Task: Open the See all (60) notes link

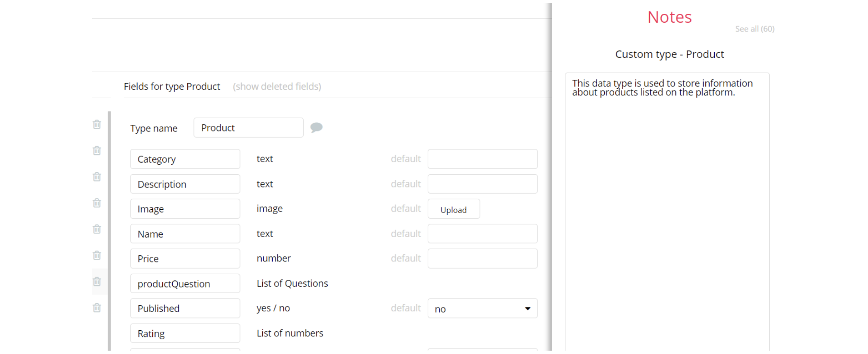Action: pyautogui.click(x=755, y=29)
